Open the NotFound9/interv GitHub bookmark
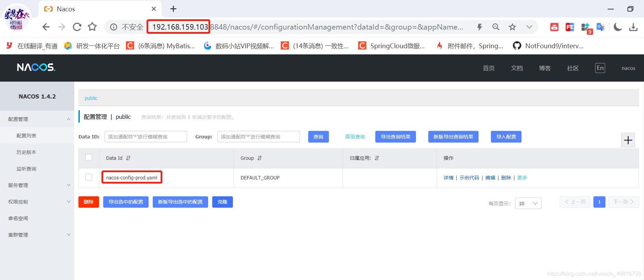 (x=548, y=46)
